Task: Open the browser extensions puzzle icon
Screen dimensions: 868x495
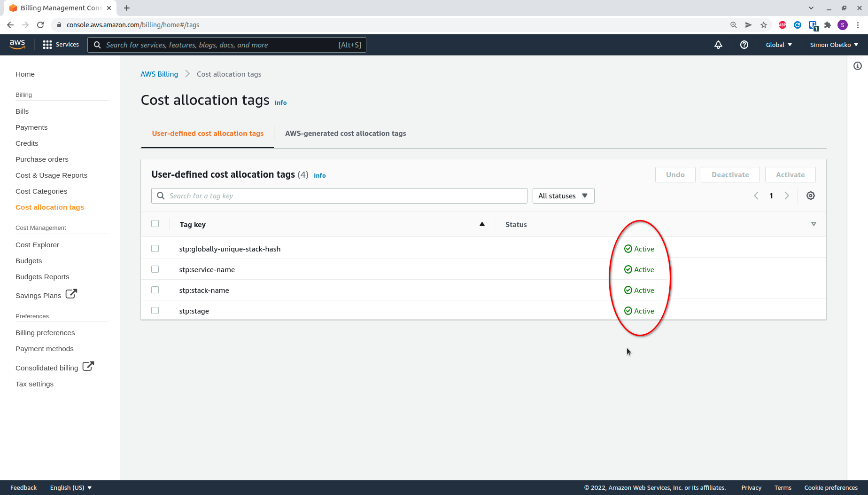Action: tap(828, 25)
